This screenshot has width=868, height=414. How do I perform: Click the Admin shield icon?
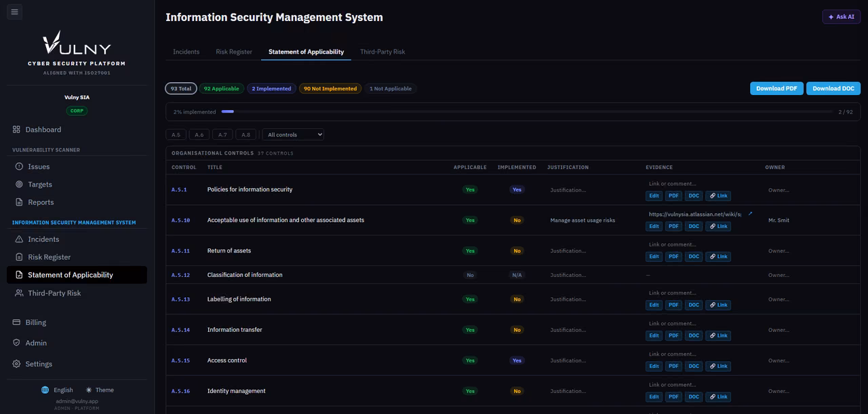(16, 343)
